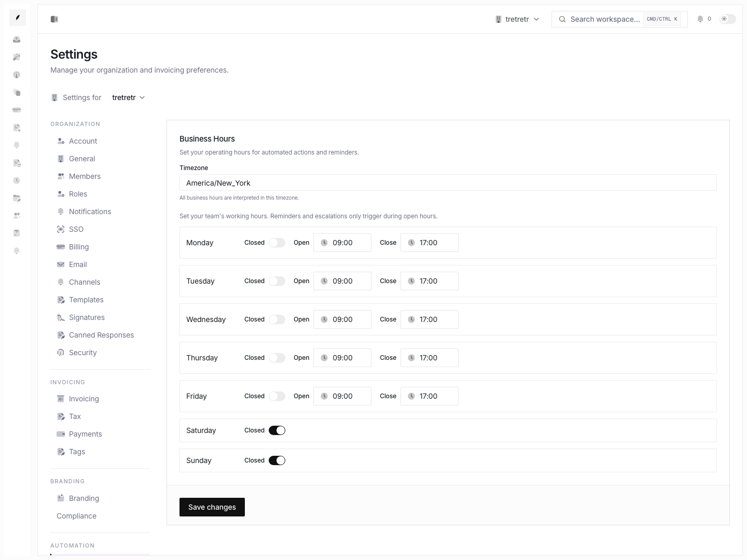Image resolution: width=747 pixels, height=560 pixels.
Task: Click the magic wand icon in the left rail
Action: coord(17,57)
